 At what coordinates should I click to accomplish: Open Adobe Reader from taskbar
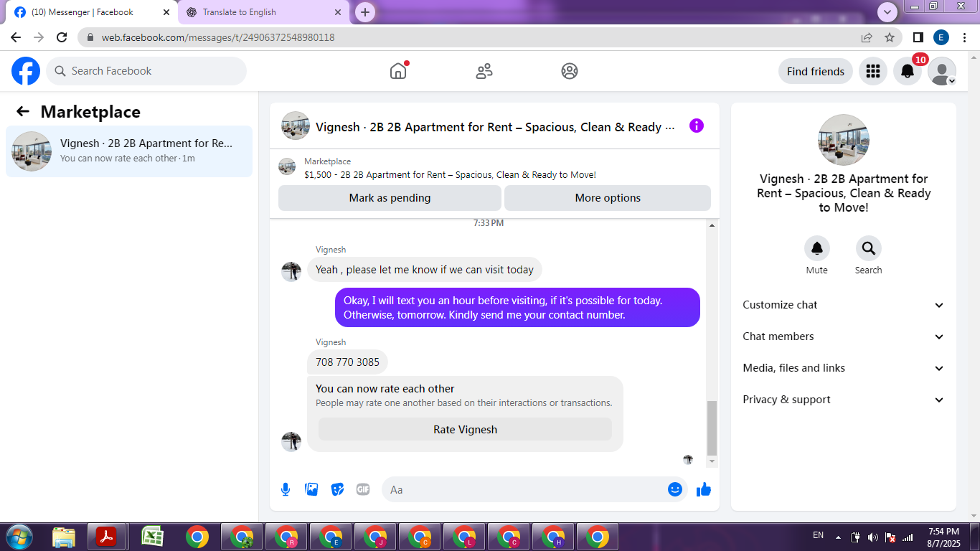click(x=106, y=537)
